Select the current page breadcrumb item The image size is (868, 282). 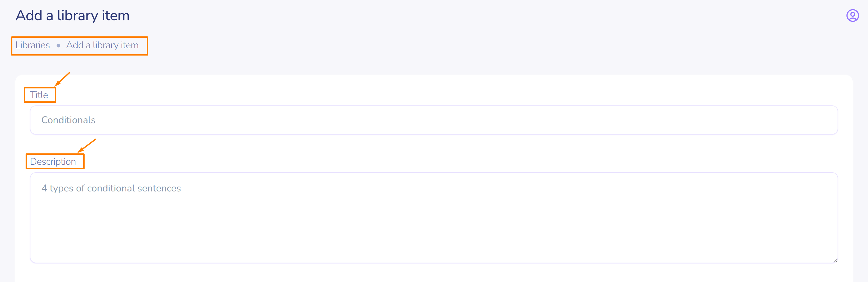[102, 45]
